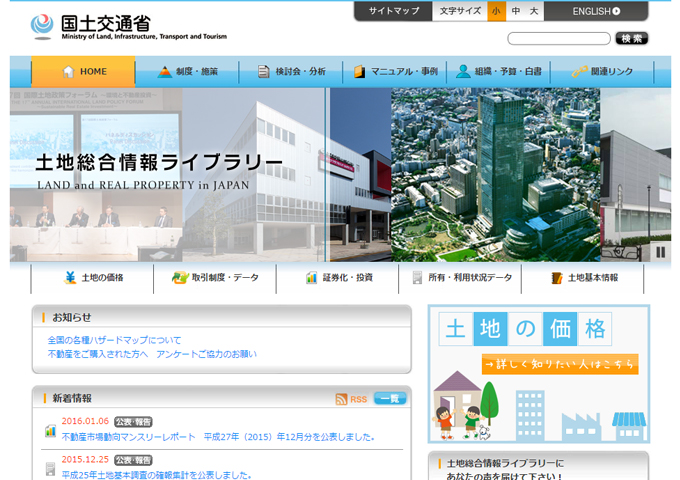The image size is (680, 480).
Task: Click the yen icon for 土地の価格
Action: 70,278
